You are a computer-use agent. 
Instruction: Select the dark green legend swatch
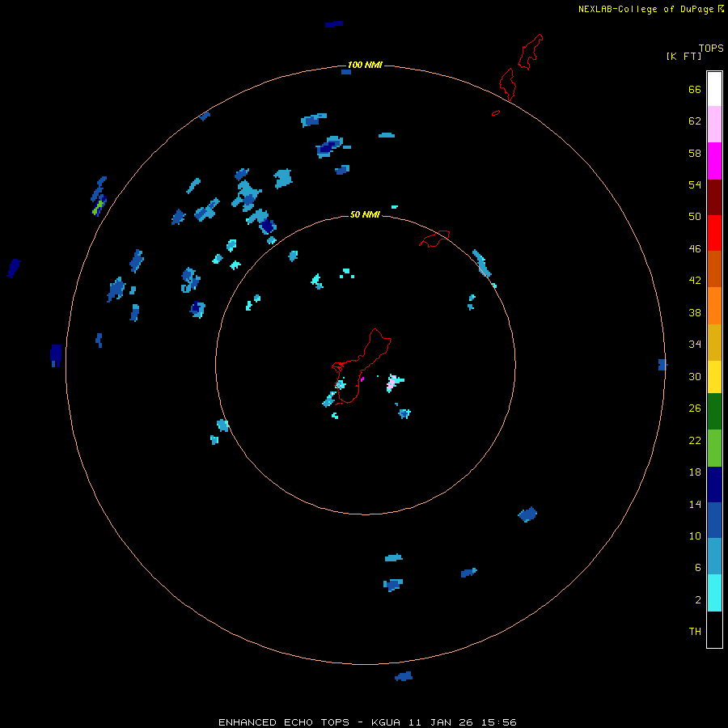click(x=714, y=412)
